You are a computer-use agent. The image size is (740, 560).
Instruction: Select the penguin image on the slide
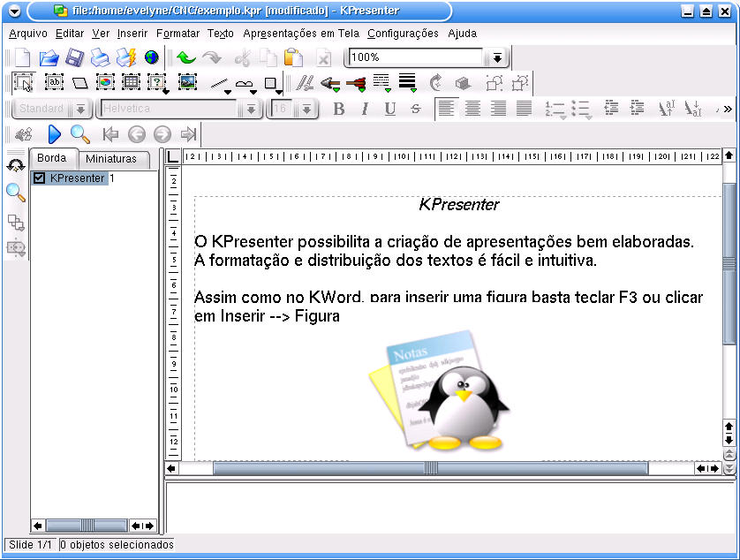438,390
